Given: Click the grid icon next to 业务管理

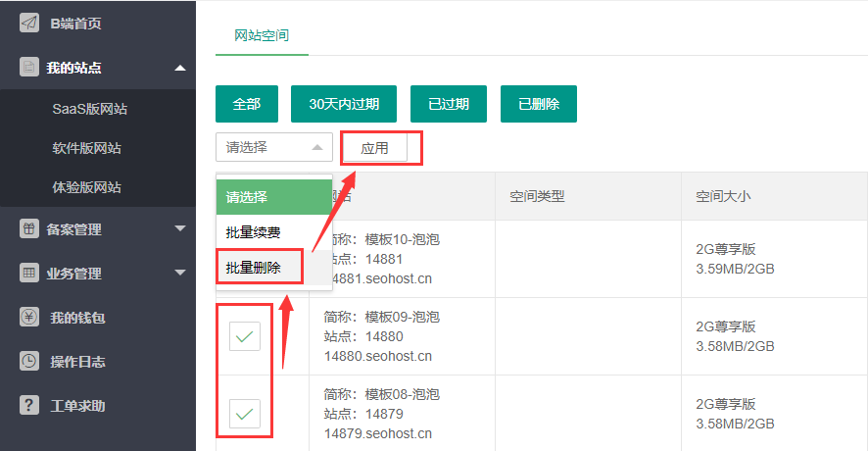Looking at the screenshot, I should [x=29, y=274].
